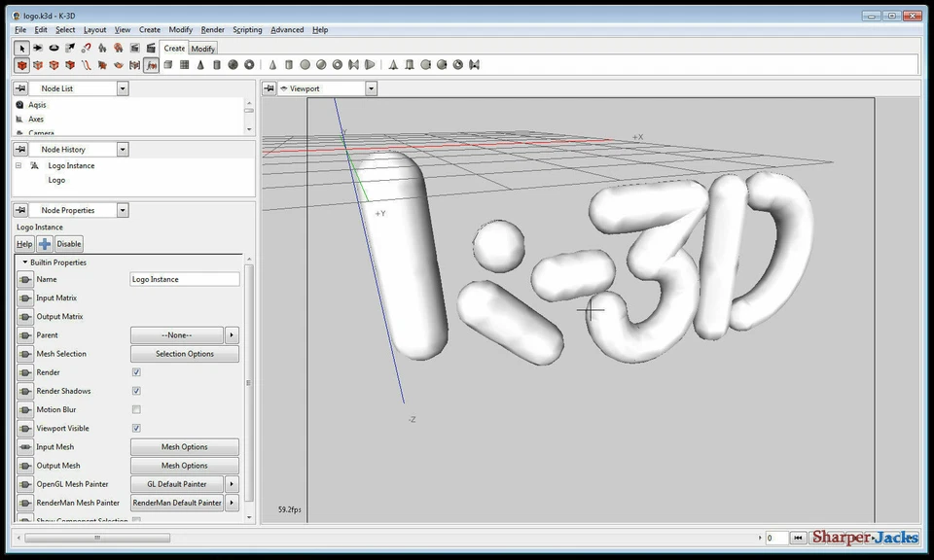Click the Disable button for Logo Instance

tap(68, 243)
